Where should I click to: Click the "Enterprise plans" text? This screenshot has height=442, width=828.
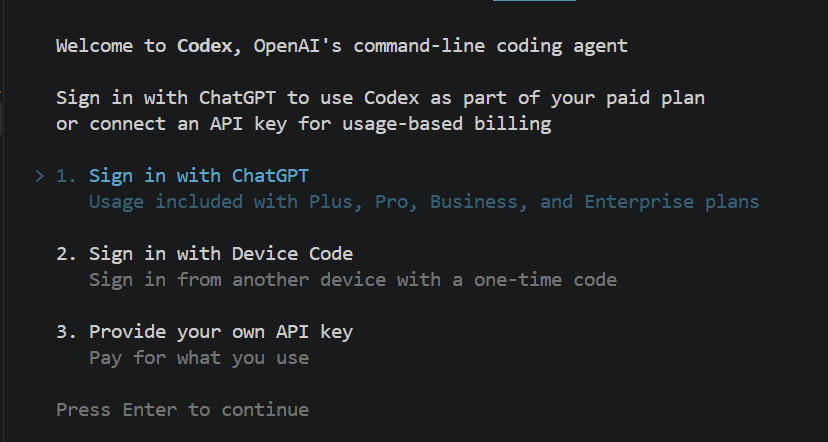671,202
